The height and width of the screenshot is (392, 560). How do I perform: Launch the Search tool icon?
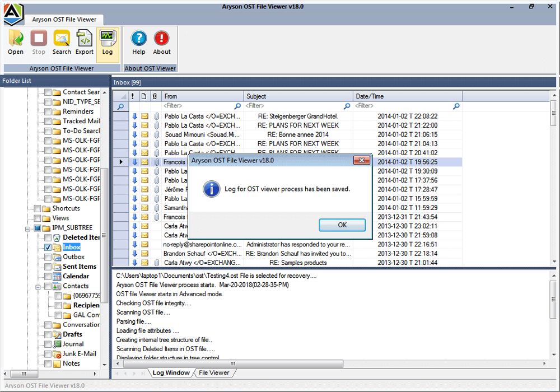(62, 39)
